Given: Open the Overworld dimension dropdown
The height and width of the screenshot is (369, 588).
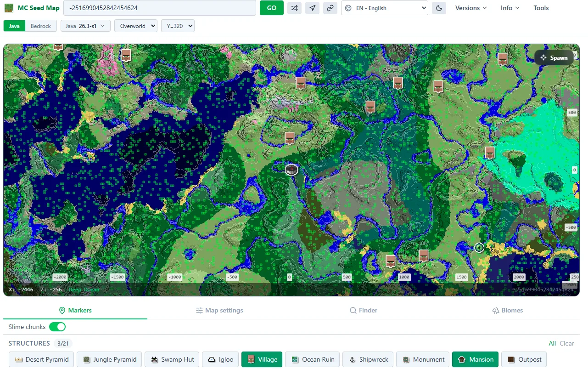Looking at the screenshot, I should tap(136, 26).
